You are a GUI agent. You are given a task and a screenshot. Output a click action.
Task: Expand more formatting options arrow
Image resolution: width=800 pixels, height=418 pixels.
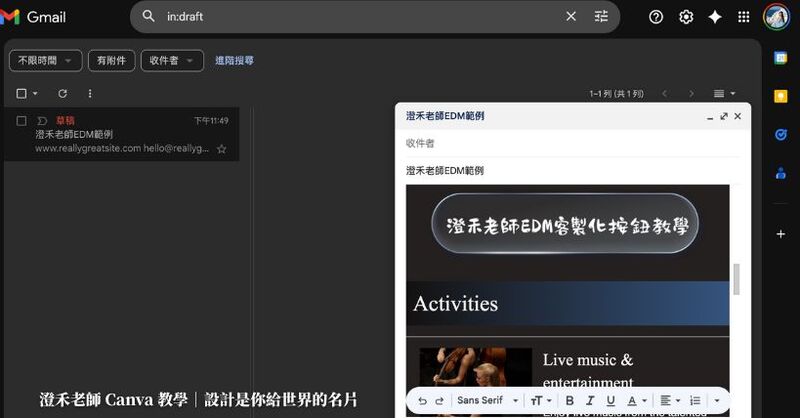pyautogui.click(x=717, y=401)
